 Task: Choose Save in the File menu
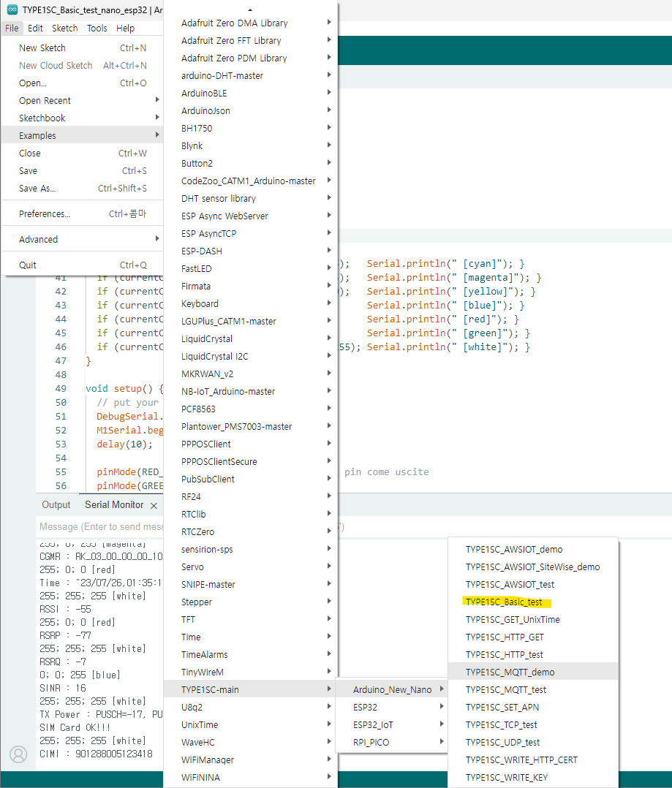83,171
